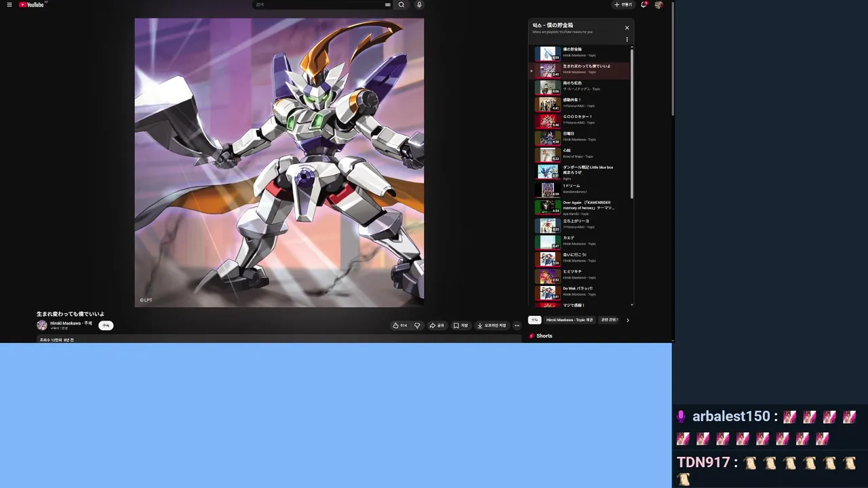
Task: Open more actions ellipsis under video
Action: (517, 325)
